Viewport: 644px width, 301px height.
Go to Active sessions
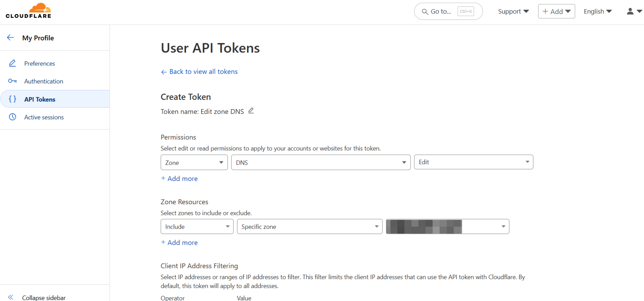(44, 117)
